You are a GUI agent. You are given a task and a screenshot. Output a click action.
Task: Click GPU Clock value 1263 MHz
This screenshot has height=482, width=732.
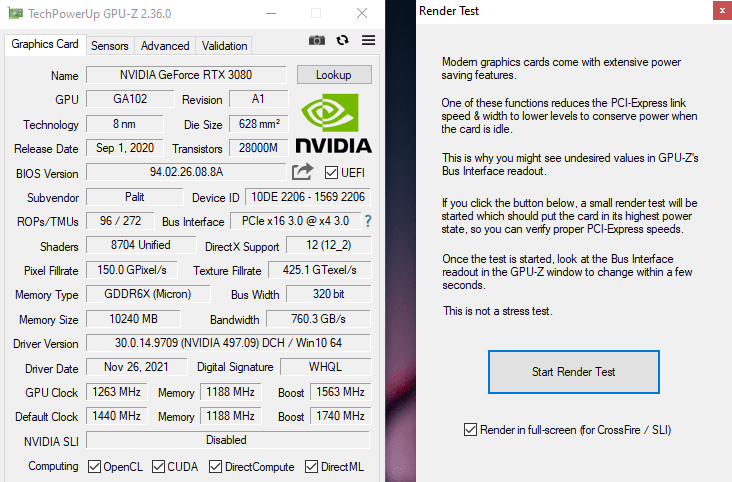[x=117, y=392]
